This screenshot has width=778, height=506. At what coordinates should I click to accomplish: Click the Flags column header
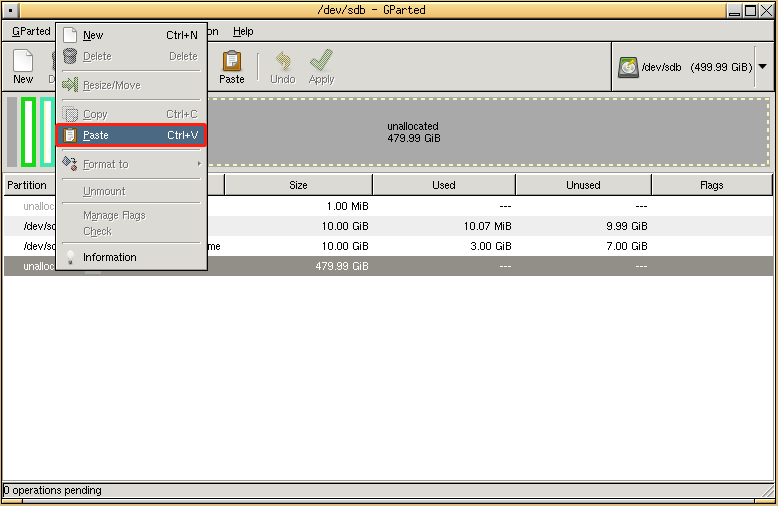(711, 185)
